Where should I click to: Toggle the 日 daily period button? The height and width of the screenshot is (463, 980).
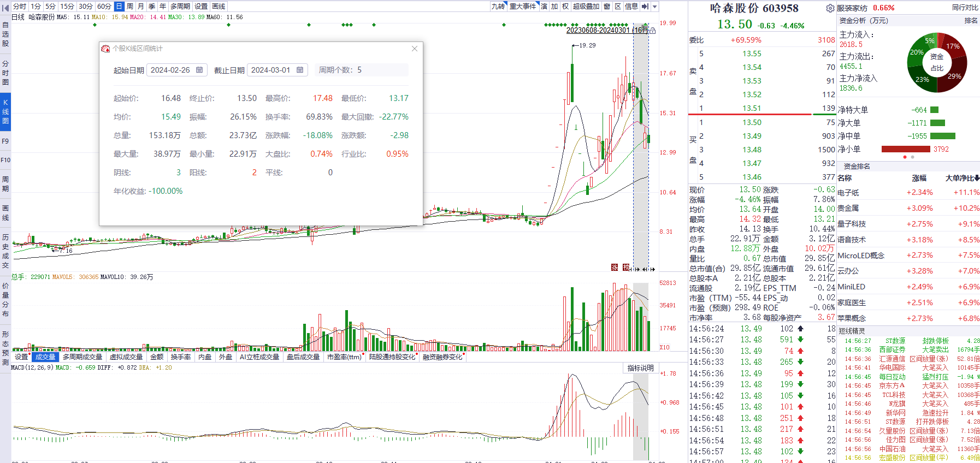(x=119, y=7)
